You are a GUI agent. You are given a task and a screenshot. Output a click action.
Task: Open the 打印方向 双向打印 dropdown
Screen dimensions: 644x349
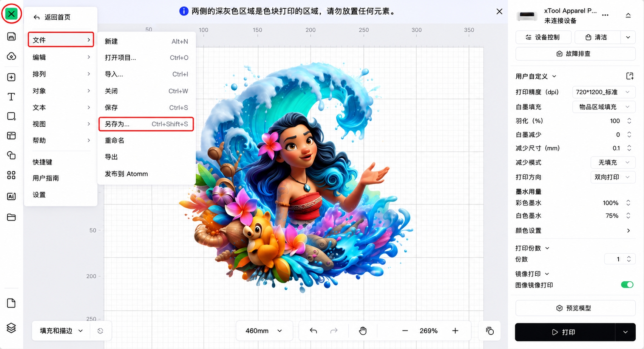click(613, 177)
